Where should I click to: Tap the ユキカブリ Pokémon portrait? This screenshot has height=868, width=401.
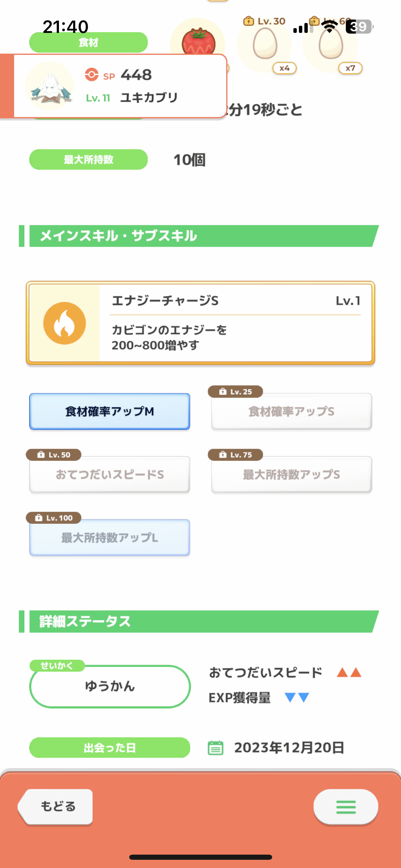pos(50,86)
